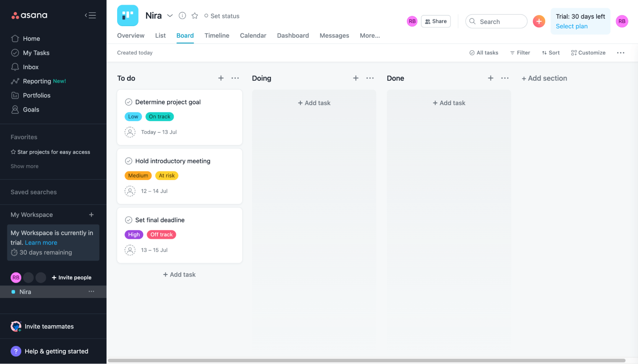The image size is (638, 364).
Task: Click the On track status tag
Action: 160,117
